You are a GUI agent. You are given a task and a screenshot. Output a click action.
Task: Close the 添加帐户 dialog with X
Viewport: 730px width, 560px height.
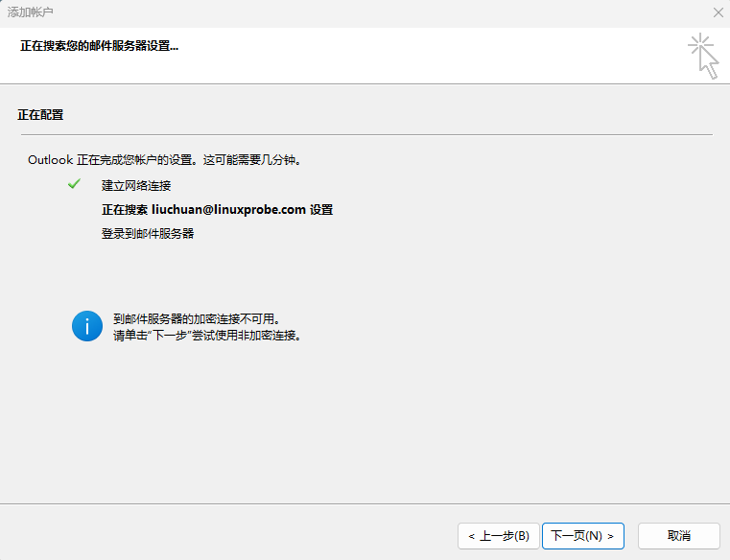[x=718, y=12]
